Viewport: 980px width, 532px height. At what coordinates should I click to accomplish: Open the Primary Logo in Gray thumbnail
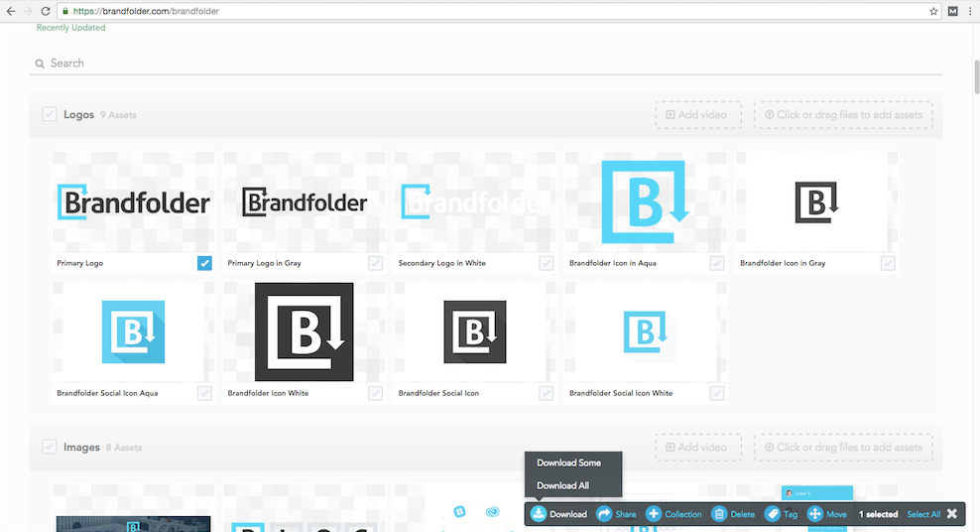304,201
